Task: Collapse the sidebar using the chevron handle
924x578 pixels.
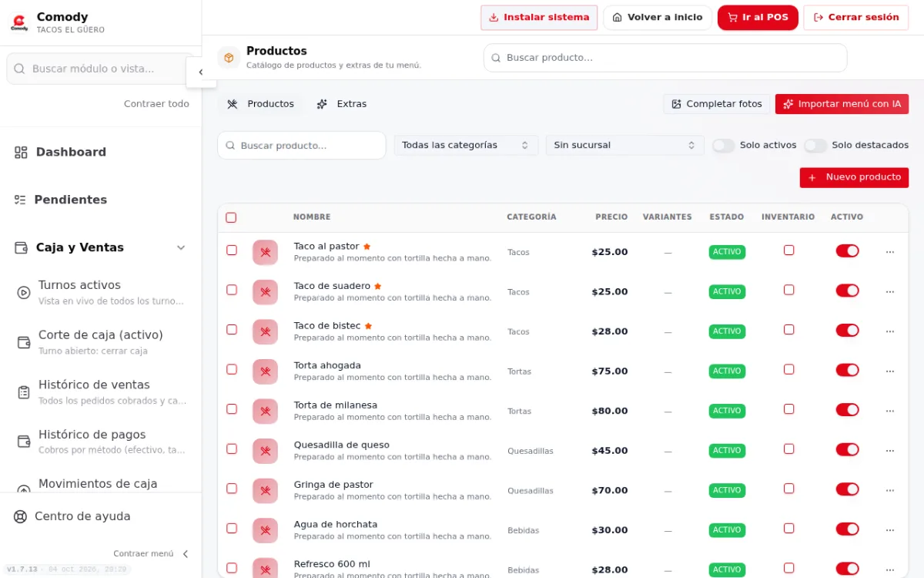Action: click(x=201, y=72)
